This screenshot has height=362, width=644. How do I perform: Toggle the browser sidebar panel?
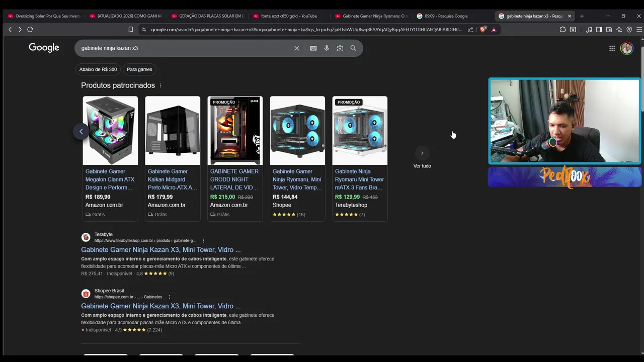point(599,30)
